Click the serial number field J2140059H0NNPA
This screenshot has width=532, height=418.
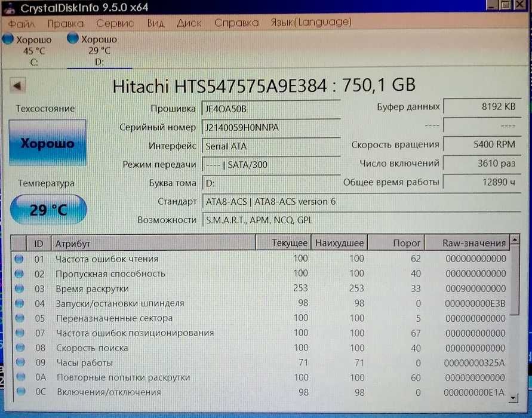click(271, 128)
